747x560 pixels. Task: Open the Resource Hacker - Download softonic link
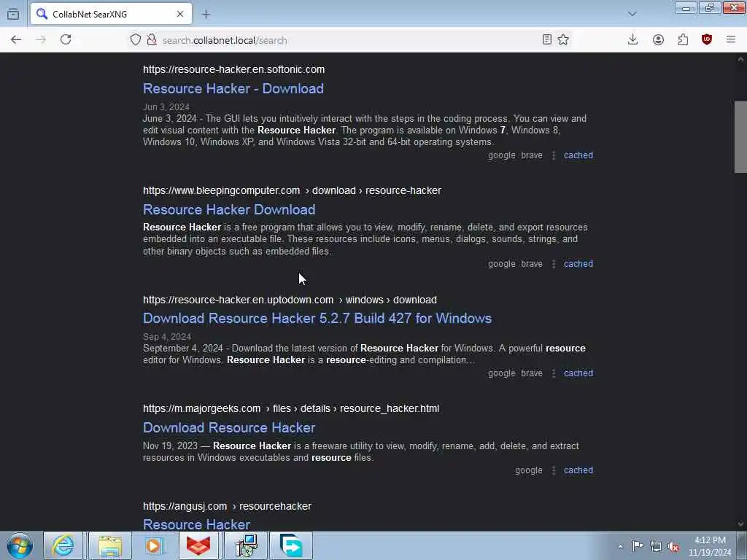coord(233,88)
